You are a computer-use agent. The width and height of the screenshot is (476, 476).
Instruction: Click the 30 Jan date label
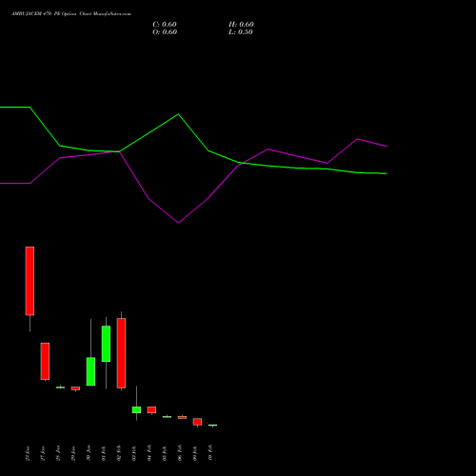[89, 453]
